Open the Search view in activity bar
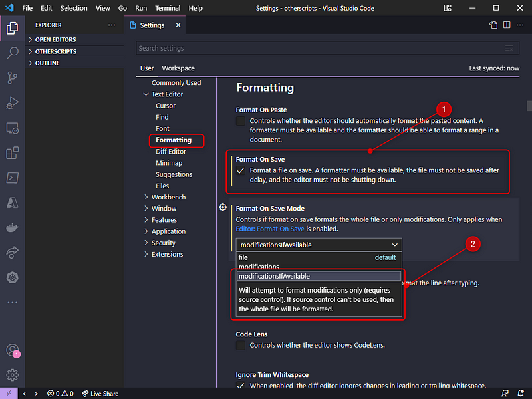Viewport: 532px width, 399px height. point(12,53)
